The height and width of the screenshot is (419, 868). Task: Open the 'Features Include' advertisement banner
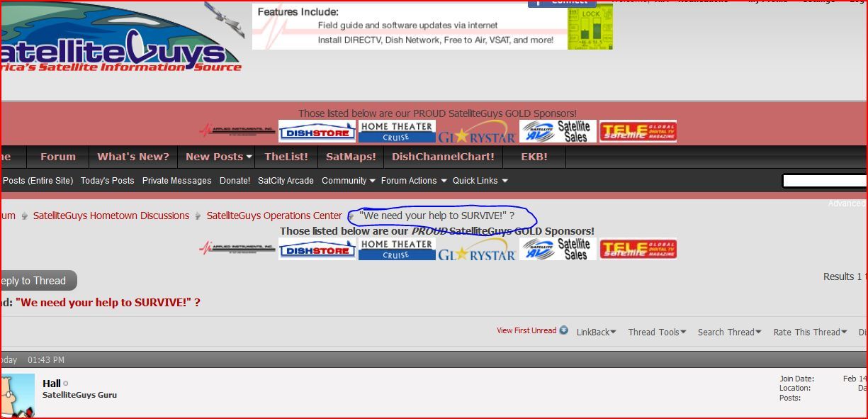(x=432, y=27)
